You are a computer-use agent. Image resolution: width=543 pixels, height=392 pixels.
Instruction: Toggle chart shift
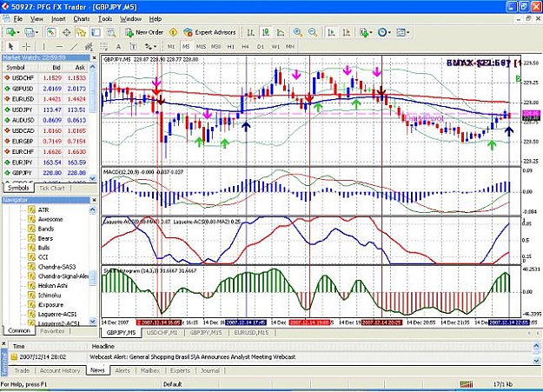(x=346, y=32)
